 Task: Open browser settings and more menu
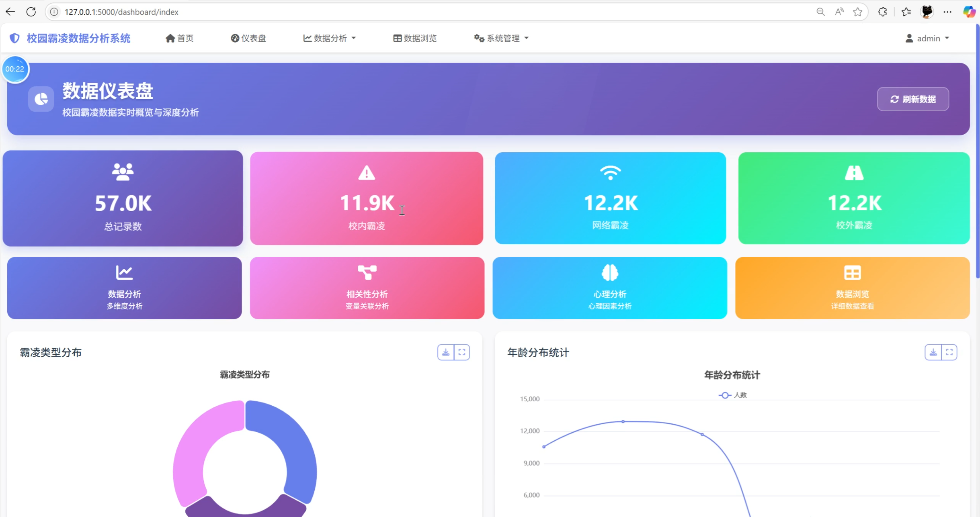947,12
